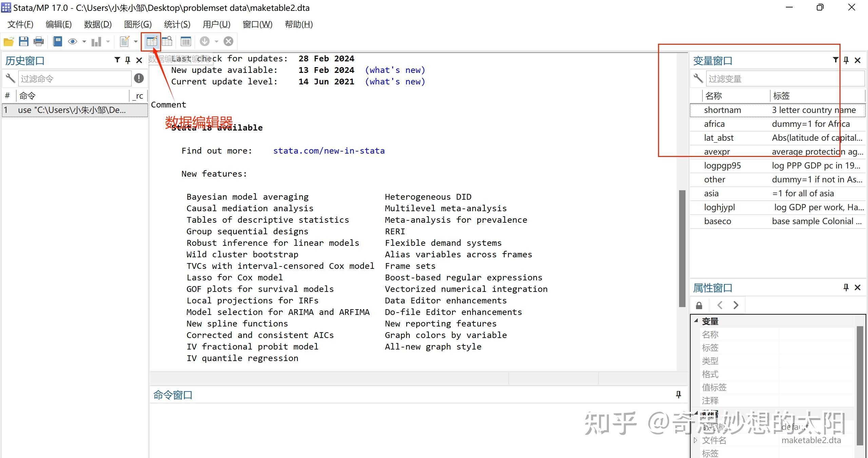Open the 文件(F) menu

tap(20, 24)
